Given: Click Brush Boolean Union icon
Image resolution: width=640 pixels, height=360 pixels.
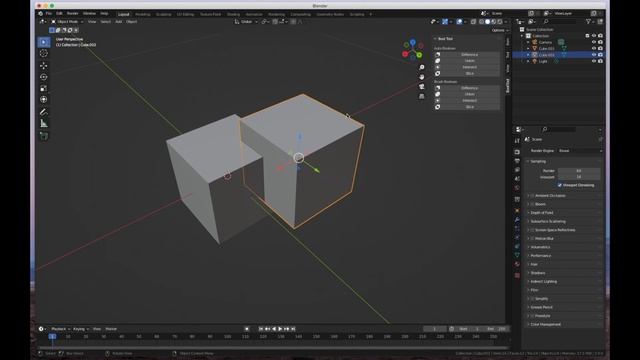Looking at the screenshot, I should 438,94.
